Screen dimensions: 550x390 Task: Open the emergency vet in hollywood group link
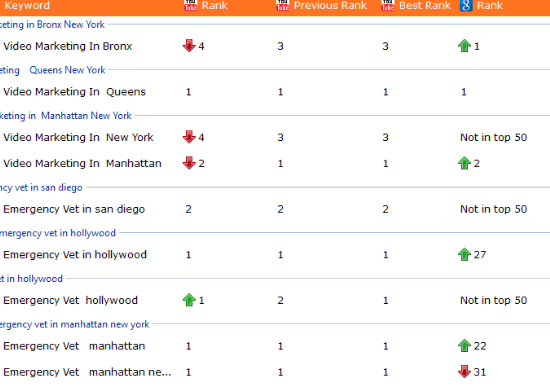[x=58, y=233]
